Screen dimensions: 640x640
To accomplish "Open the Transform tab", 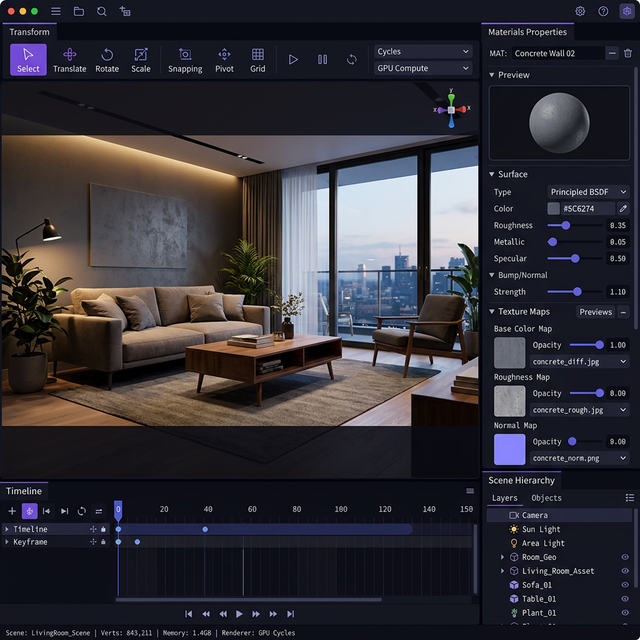I will pos(30,32).
